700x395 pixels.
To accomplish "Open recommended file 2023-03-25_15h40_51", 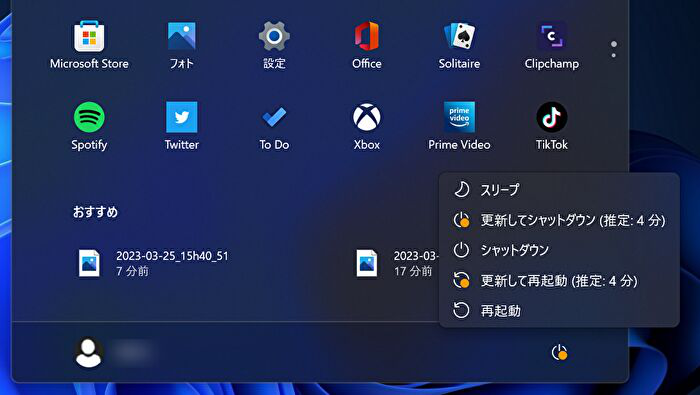I will (x=154, y=263).
